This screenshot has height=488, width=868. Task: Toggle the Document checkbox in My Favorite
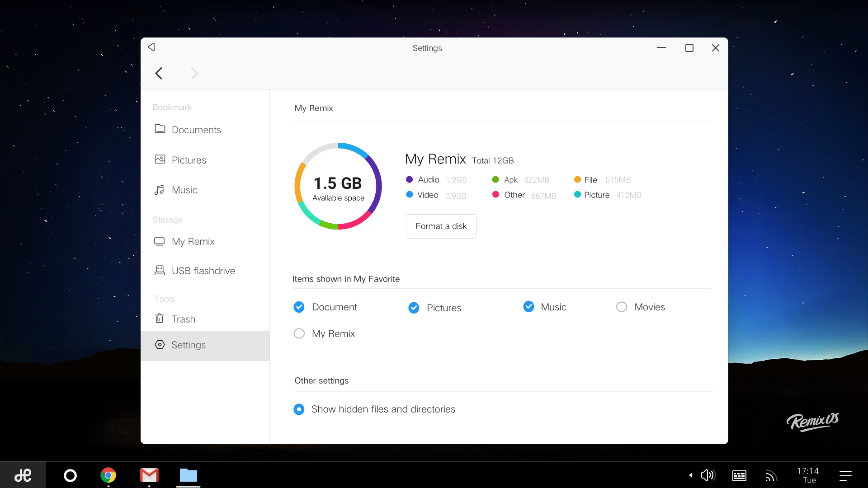299,307
